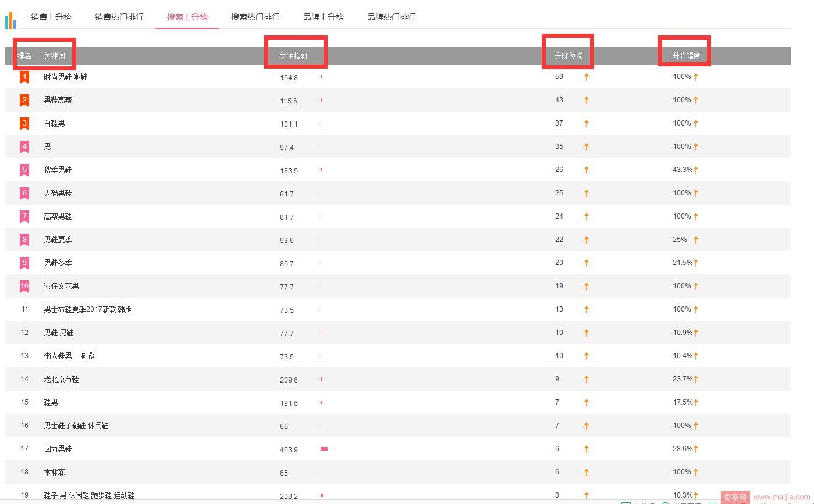The width and height of the screenshot is (814, 504).
Task: Click rank 2 badge icon
Action: coord(24,100)
